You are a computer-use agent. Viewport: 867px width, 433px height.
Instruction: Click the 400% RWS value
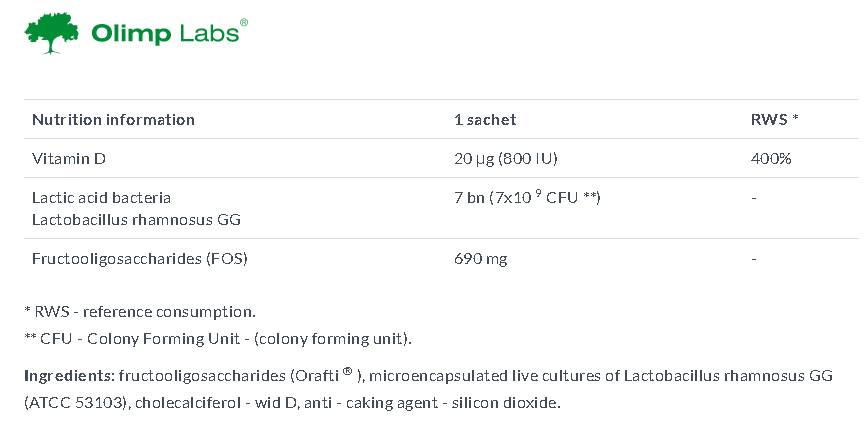pyautogui.click(x=771, y=158)
